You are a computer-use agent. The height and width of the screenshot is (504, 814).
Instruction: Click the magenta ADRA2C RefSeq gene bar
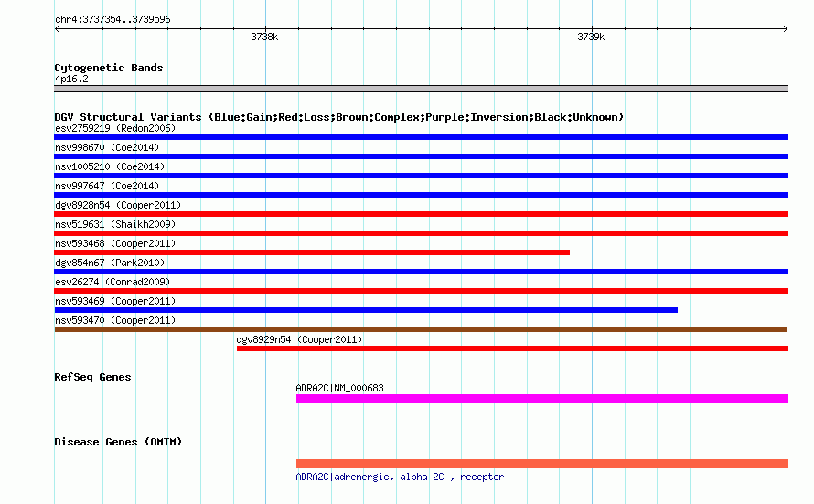pyautogui.click(x=542, y=399)
